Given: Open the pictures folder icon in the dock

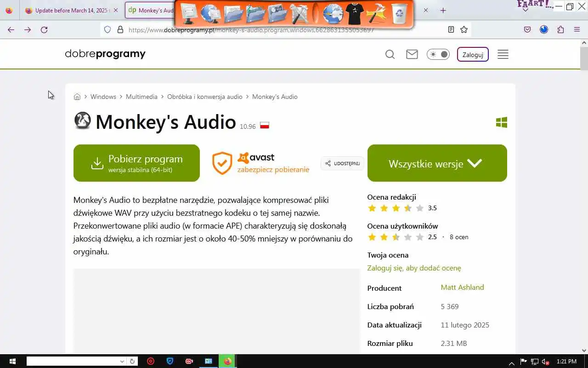Looking at the screenshot, I should pyautogui.click(x=277, y=13).
